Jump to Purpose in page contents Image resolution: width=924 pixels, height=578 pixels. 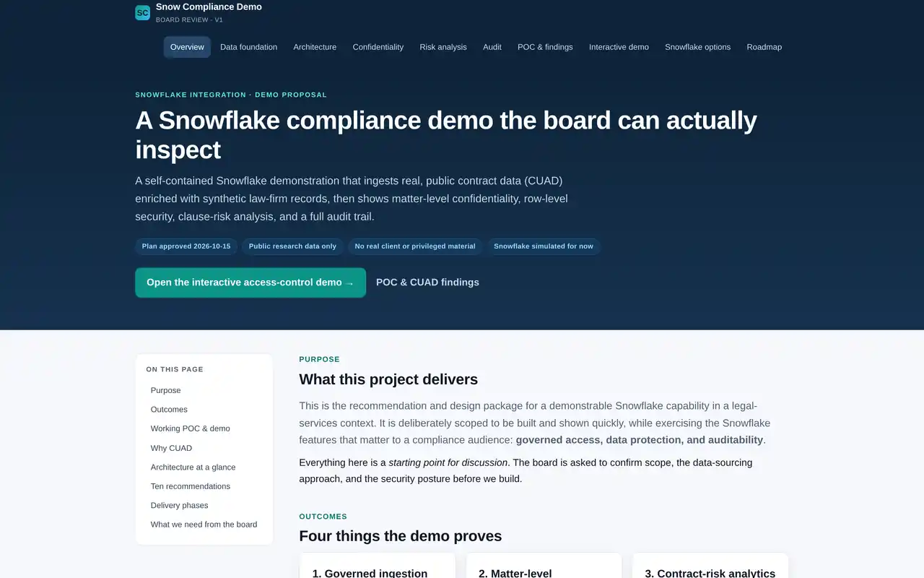(204, 390)
